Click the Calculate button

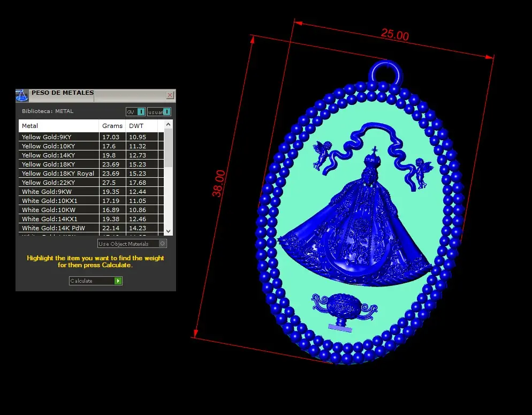[x=95, y=281]
